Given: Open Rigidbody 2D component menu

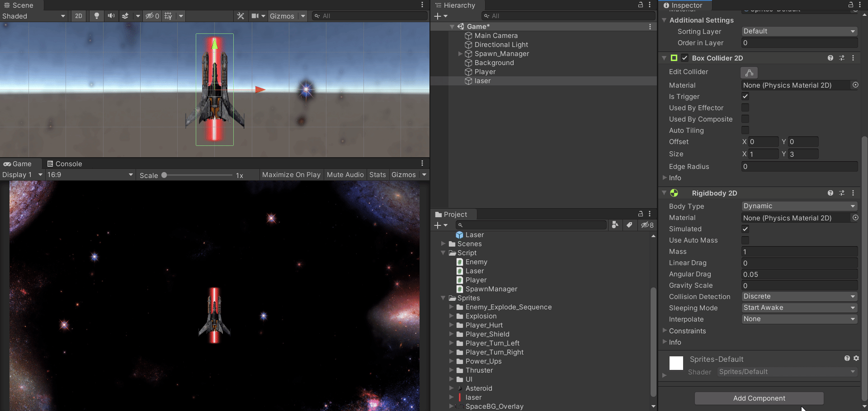Looking at the screenshot, I should pos(853,193).
